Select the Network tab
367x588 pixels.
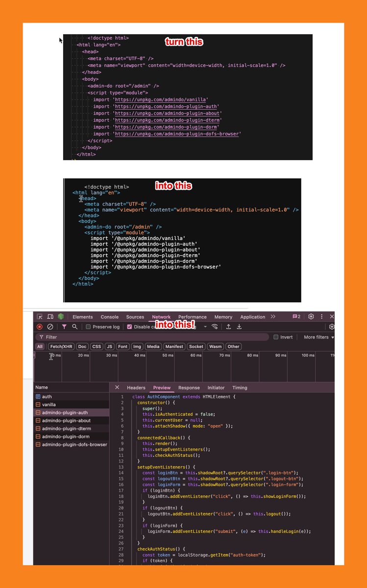pos(161,317)
